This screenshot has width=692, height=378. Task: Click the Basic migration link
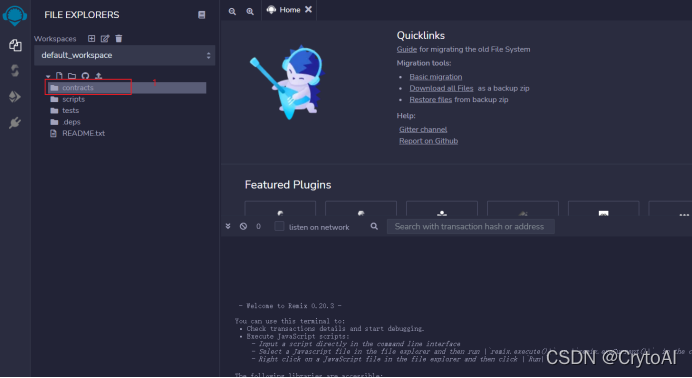[436, 77]
